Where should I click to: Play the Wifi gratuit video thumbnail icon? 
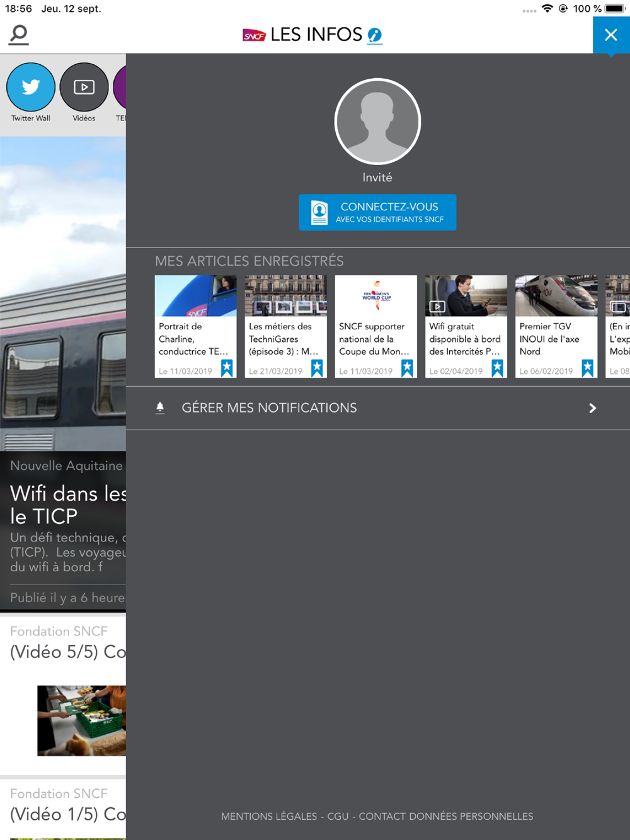437,307
